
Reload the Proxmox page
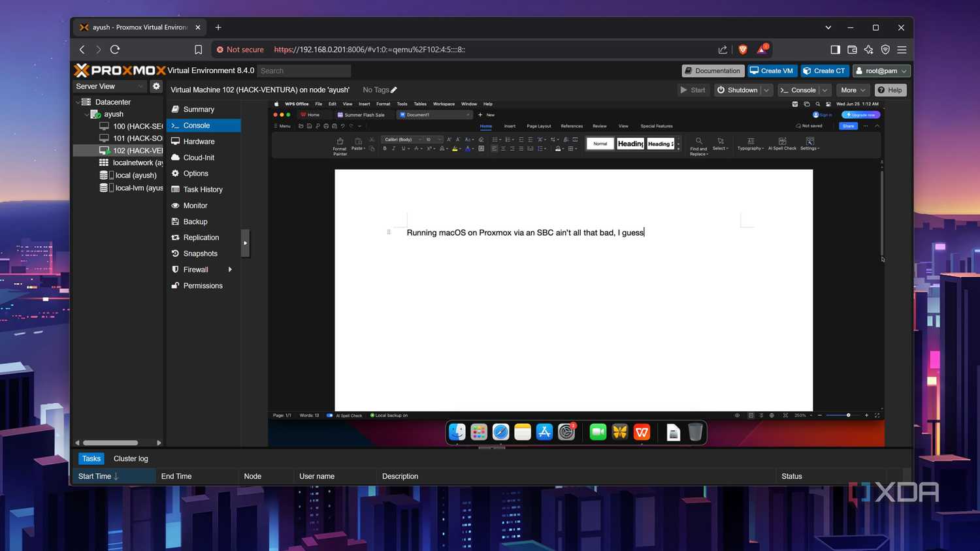(x=115, y=50)
